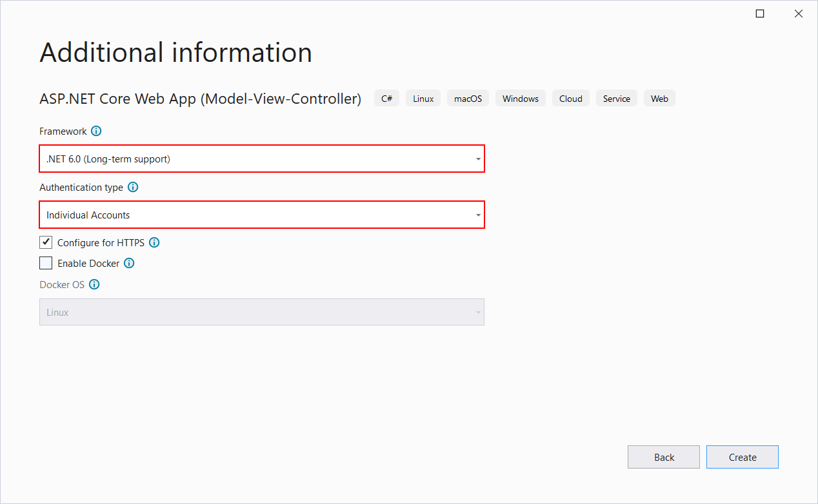Select the Service project tag
818x504 pixels.
[x=616, y=98]
